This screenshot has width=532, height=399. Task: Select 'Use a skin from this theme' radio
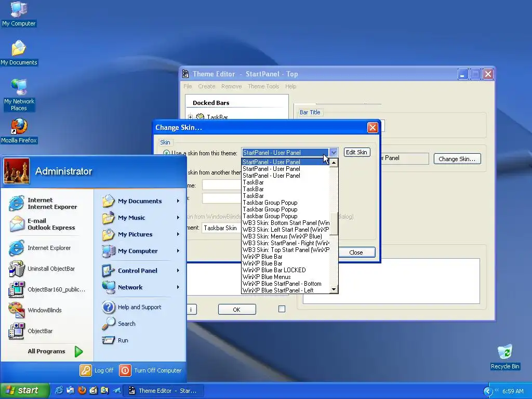(x=166, y=153)
